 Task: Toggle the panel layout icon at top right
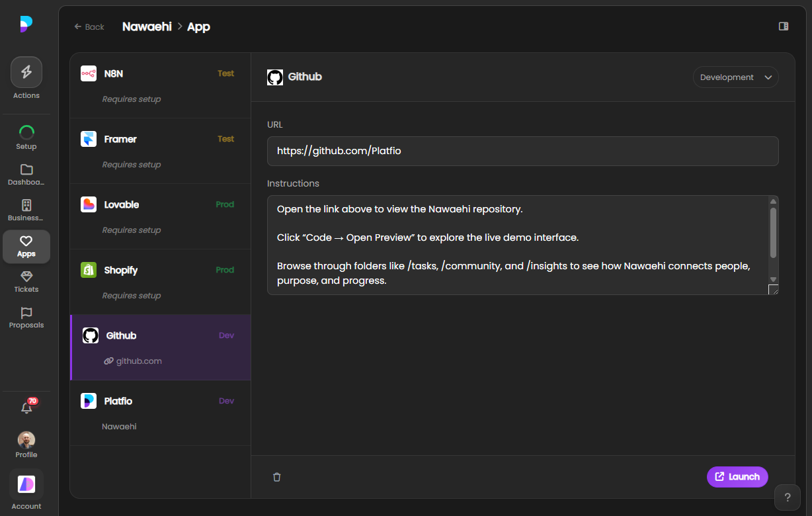click(783, 25)
